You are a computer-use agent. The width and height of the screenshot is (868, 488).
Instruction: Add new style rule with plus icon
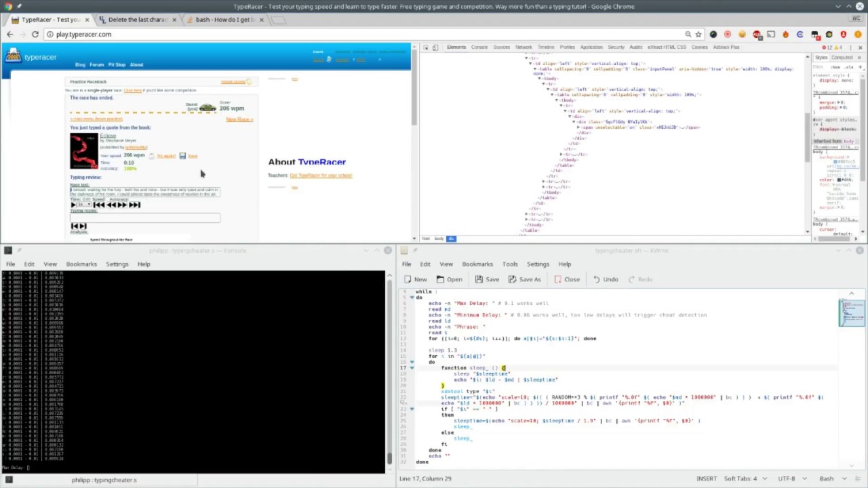859,66
